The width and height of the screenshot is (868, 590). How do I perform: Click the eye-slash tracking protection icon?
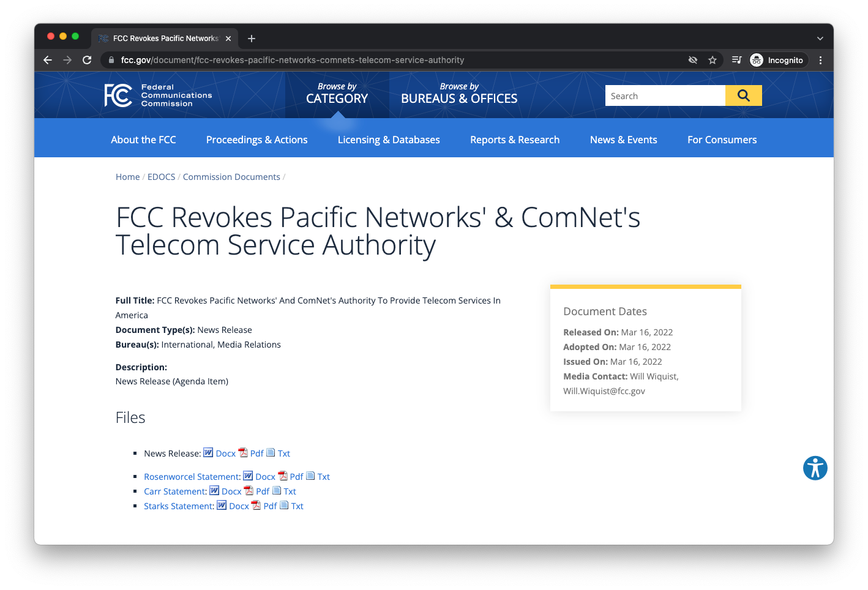[693, 60]
